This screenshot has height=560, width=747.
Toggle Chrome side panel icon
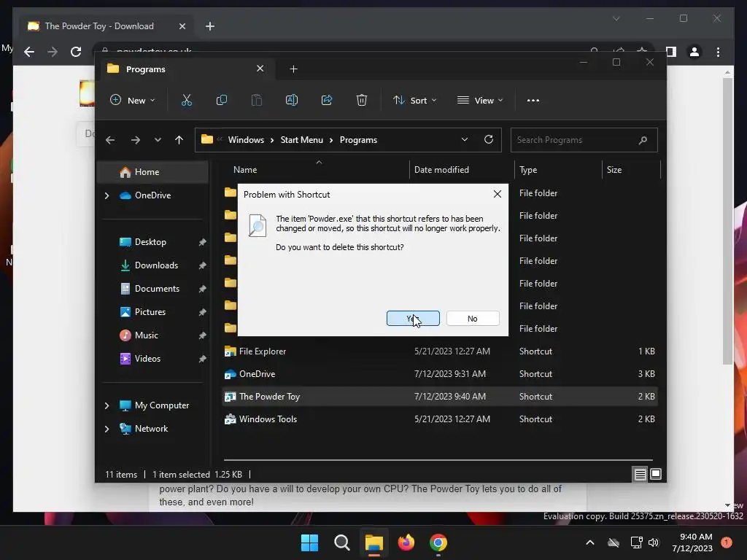click(671, 52)
